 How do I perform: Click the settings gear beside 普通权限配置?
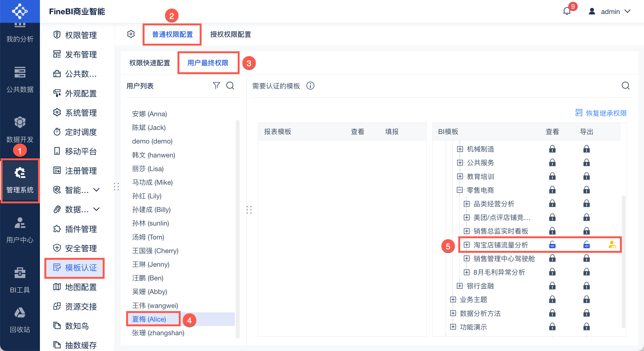131,34
